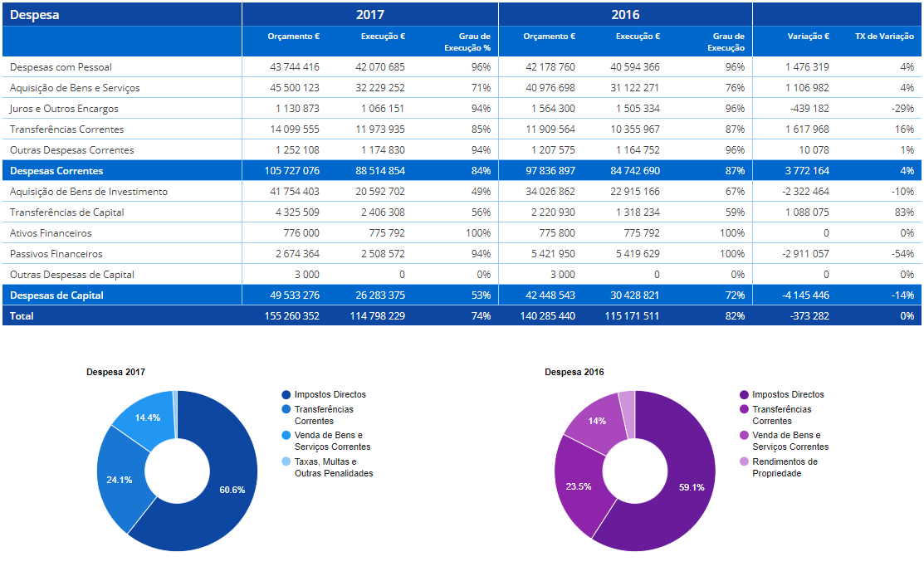
Task: Click Venda de Bens legend dot, 2016 chart
Action: click(x=745, y=436)
